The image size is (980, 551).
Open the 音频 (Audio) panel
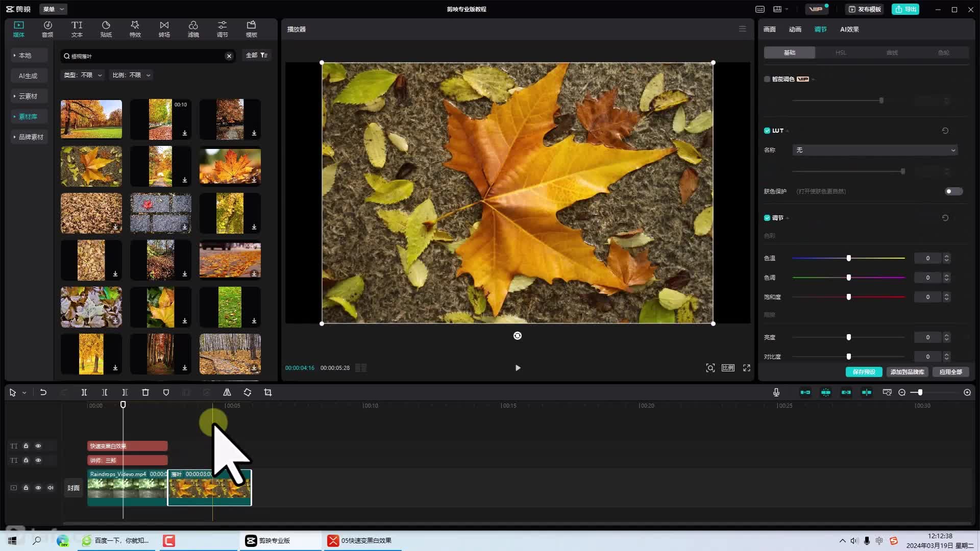click(47, 29)
